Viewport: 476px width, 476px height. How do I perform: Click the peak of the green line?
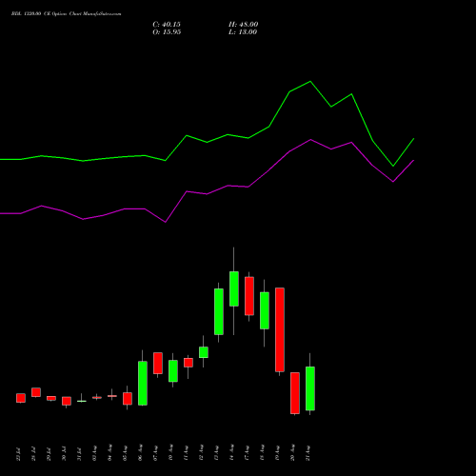[310, 82]
